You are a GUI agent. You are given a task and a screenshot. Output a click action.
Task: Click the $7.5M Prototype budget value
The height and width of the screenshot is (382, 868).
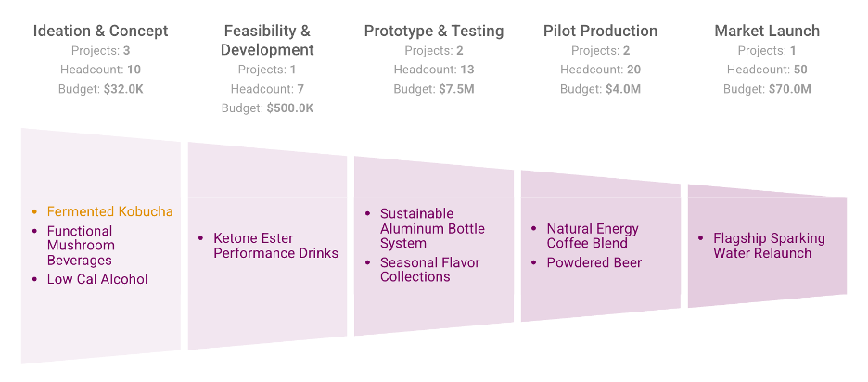point(454,89)
